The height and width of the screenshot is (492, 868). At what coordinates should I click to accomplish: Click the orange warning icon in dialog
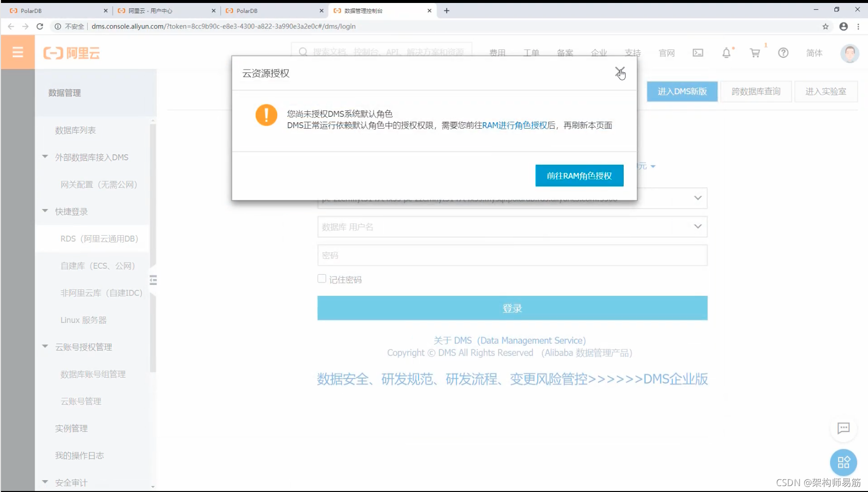pyautogui.click(x=266, y=115)
